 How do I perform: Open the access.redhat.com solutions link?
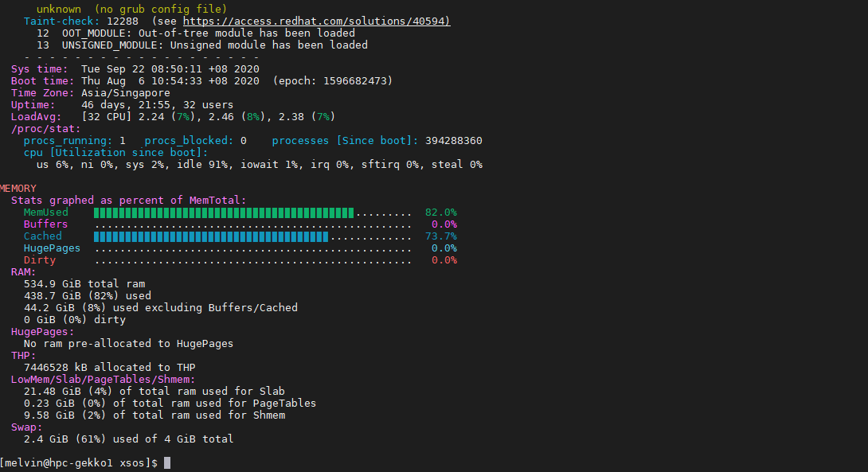pyautogui.click(x=316, y=21)
